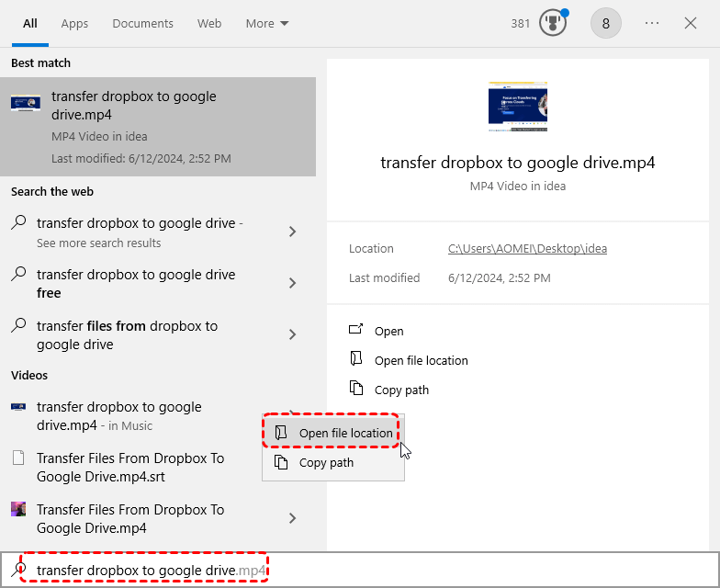Image resolution: width=720 pixels, height=588 pixels.
Task: Click search icon next to 'google drive free' suggestion
Action: pyautogui.click(x=18, y=274)
